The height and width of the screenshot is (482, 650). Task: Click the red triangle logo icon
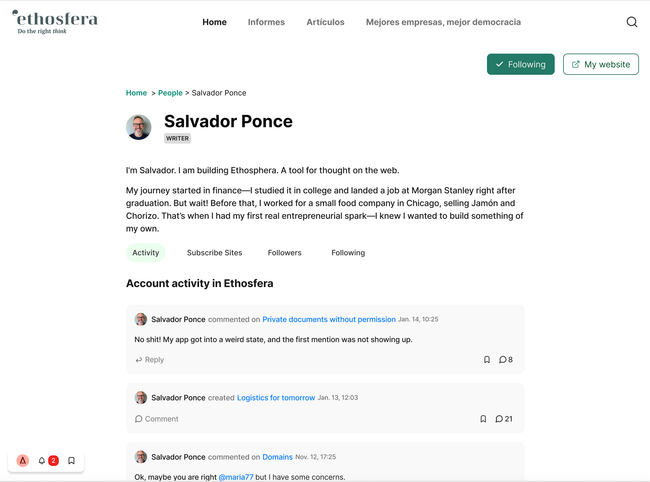coord(22,461)
